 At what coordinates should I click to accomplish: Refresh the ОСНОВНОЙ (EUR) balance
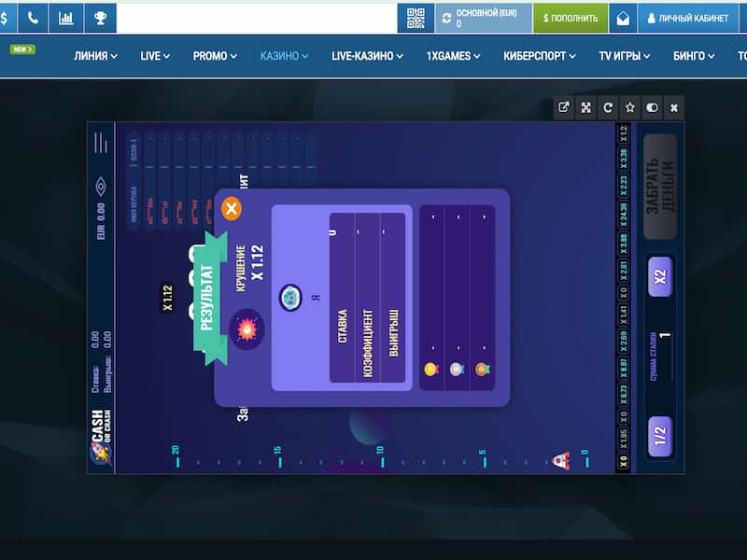pyautogui.click(x=447, y=18)
